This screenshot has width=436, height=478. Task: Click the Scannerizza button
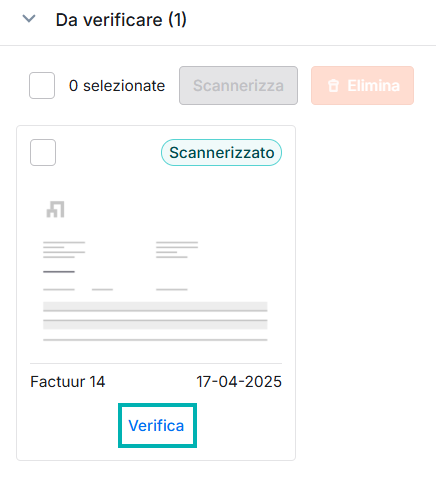[238, 85]
